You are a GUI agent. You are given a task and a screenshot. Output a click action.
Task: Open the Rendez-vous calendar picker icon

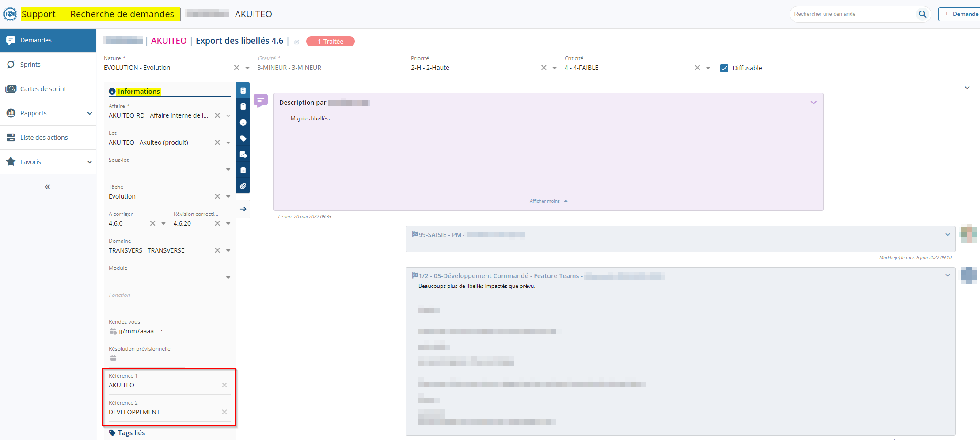113,331
